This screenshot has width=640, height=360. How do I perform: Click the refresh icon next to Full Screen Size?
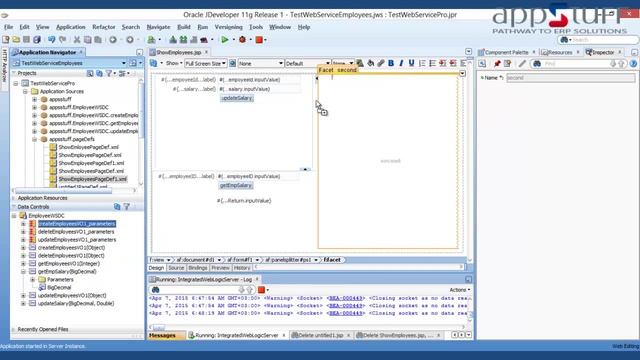(232, 63)
